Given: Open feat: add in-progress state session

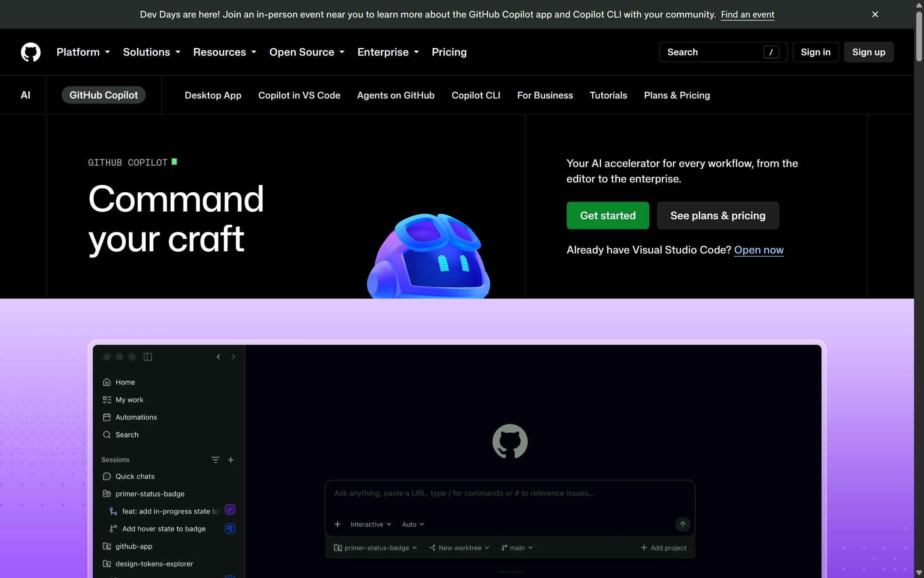Looking at the screenshot, I should click(x=170, y=511).
